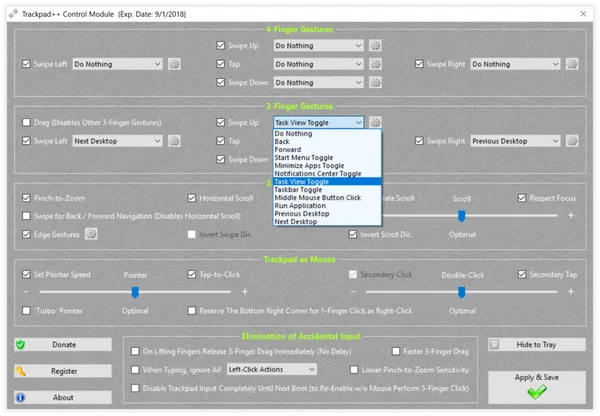
Task: Open settings gear for 4-finger Swipe Left
Action: (x=174, y=64)
